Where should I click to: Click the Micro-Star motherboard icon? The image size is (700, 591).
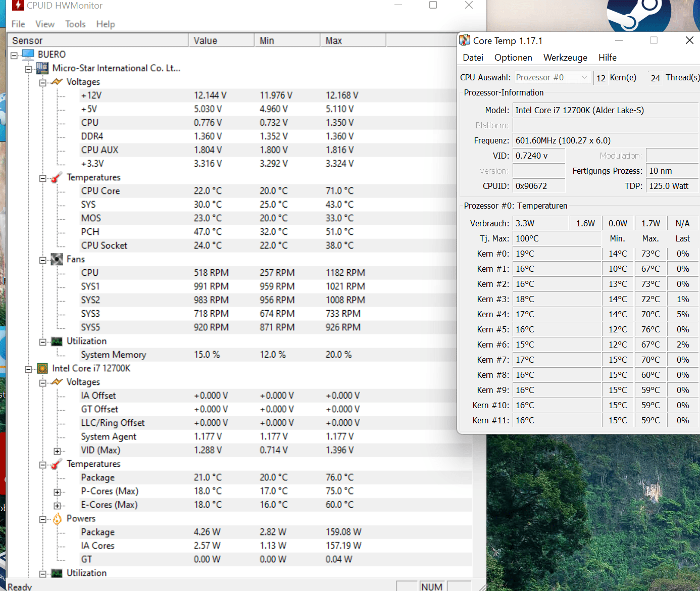tap(42, 68)
